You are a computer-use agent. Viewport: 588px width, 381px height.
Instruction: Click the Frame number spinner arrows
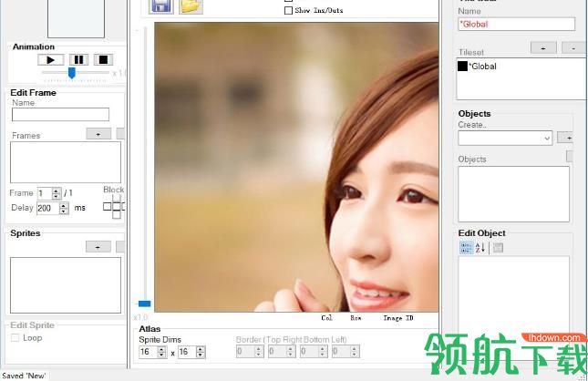pyautogui.click(x=57, y=193)
